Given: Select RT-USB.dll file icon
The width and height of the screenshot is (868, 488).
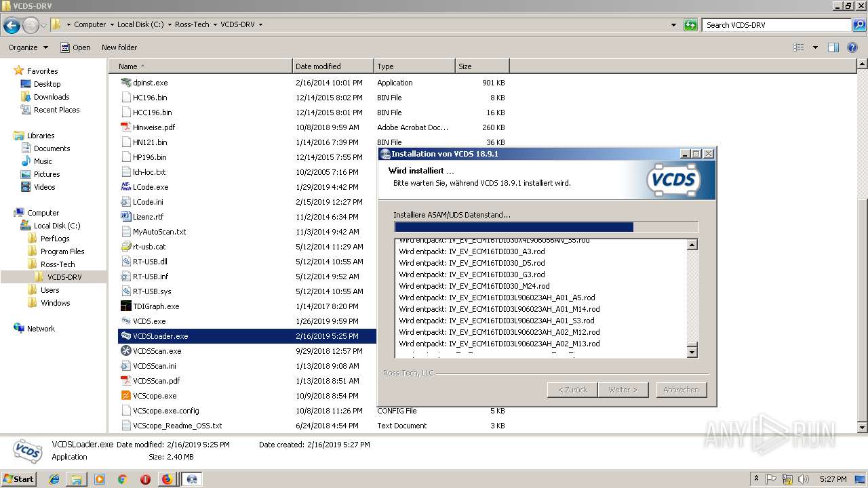Looking at the screenshot, I should (x=125, y=262).
